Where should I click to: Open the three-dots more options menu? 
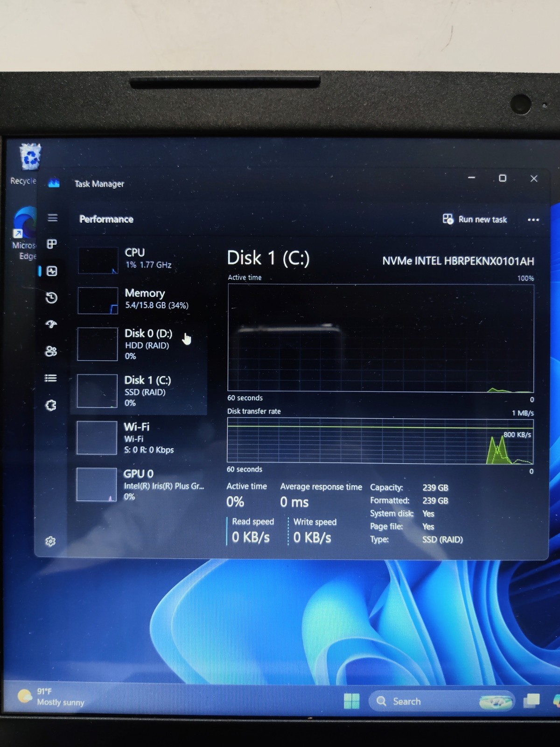click(533, 219)
